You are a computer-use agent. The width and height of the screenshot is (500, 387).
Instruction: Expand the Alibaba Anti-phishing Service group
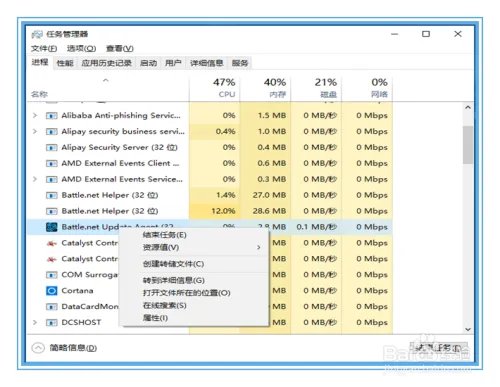(35, 115)
